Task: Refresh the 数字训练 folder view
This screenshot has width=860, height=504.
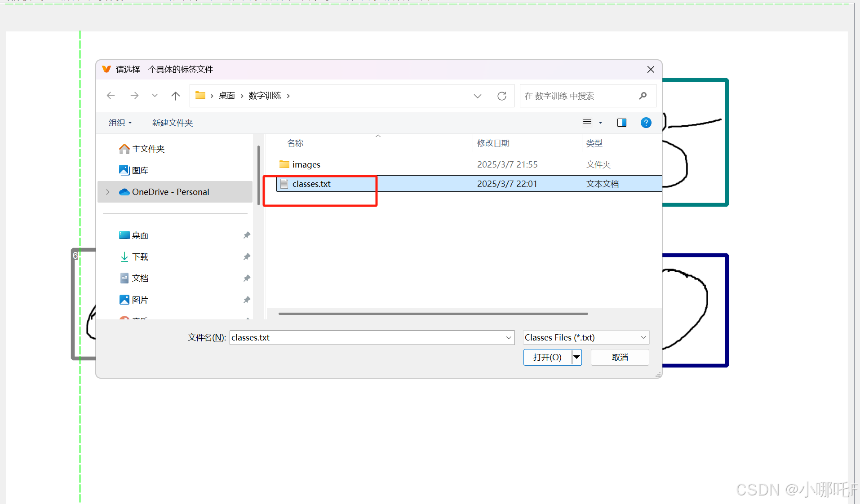Action: click(502, 96)
